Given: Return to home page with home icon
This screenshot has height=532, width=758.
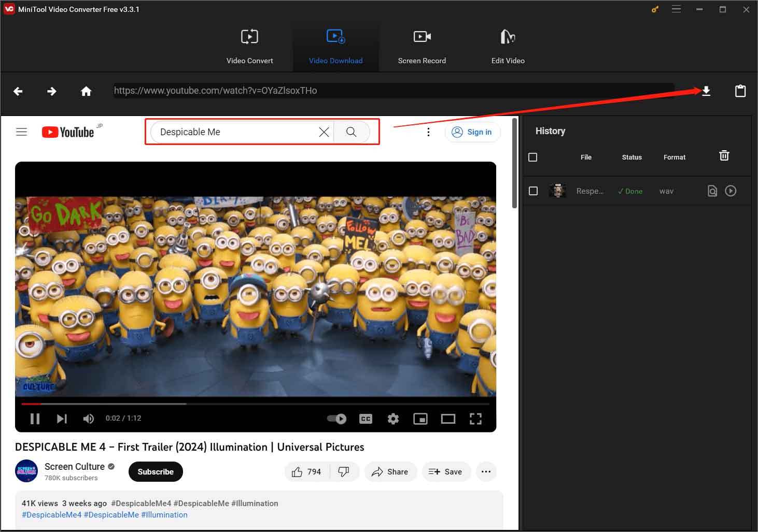Looking at the screenshot, I should coord(86,91).
